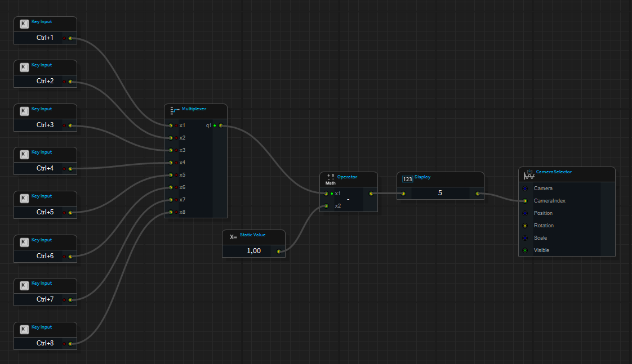
Task: Select the Multiplexer node icon
Action: click(175, 110)
